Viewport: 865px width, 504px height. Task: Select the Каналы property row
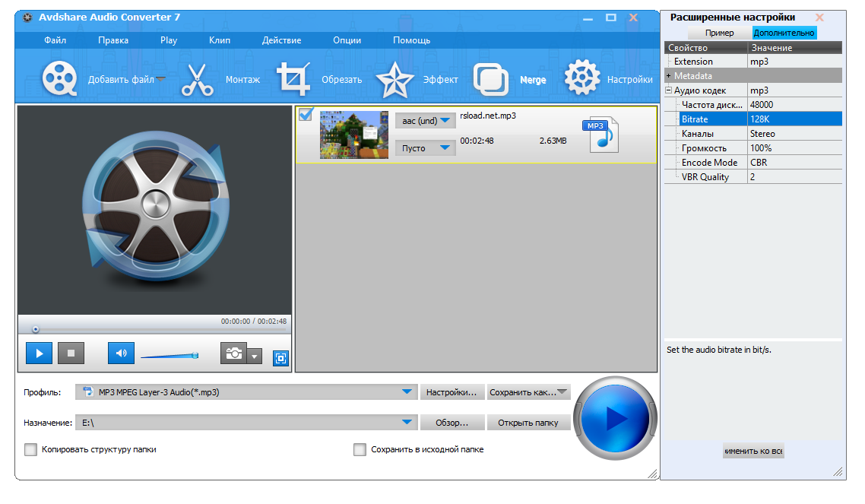760,134
